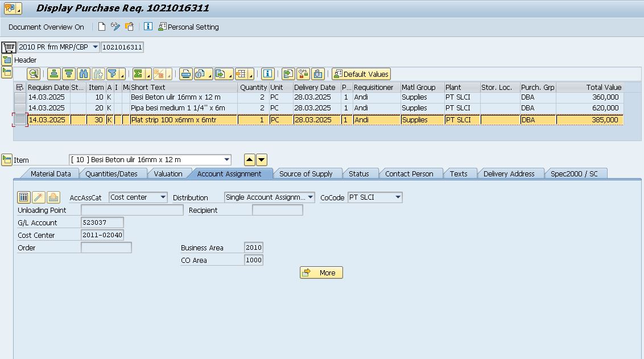Screen dimensions: 644x359
Task: Open the filter options dropdown arrow
Action: pos(122,76)
